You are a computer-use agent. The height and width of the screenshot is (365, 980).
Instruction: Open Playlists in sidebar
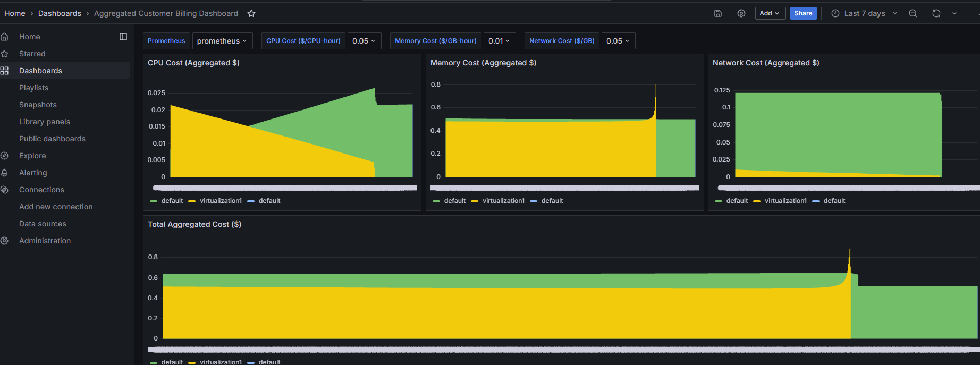click(x=33, y=88)
